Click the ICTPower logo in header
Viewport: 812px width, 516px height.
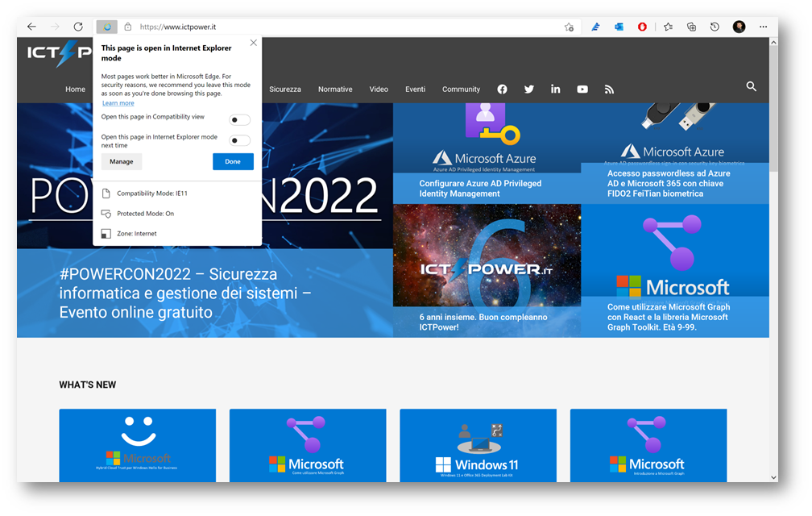(x=59, y=53)
